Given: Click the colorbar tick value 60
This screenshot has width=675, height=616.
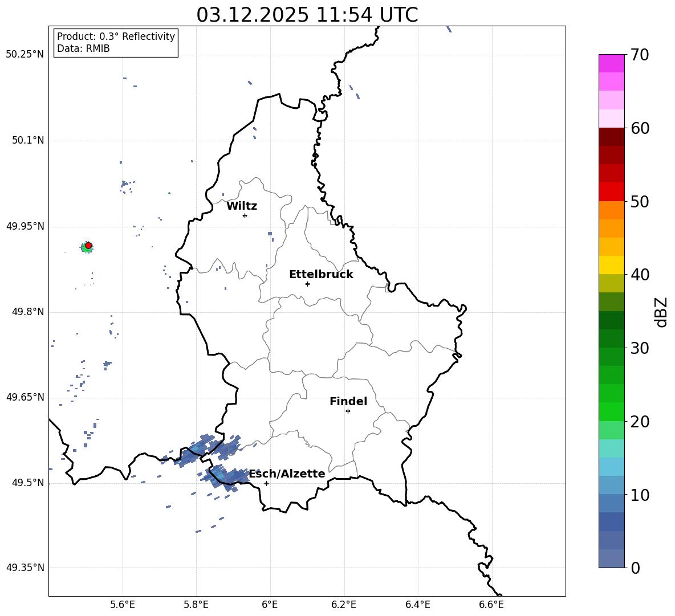Looking at the screenshot, I should coord(640,128).
